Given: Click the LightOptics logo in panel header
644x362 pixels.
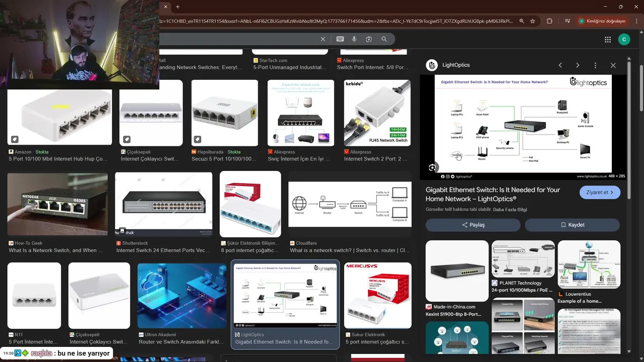Looking at the screenshot, I should pos(432,65).
